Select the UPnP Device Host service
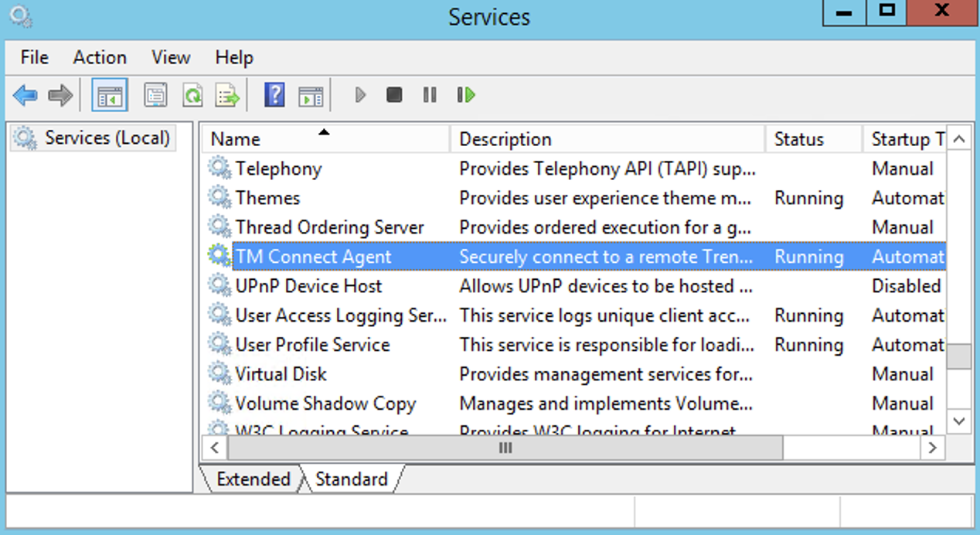 308,286
